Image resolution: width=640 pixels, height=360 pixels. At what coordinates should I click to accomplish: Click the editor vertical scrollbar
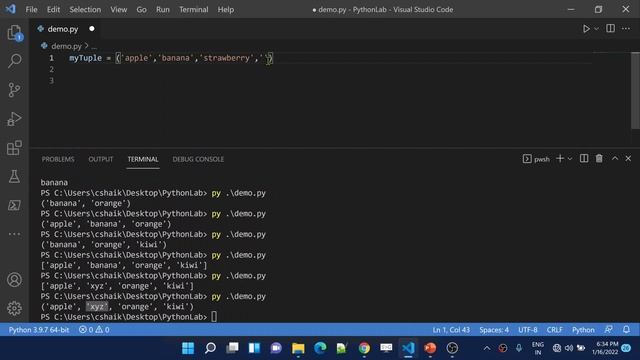(x=635, y=91)
